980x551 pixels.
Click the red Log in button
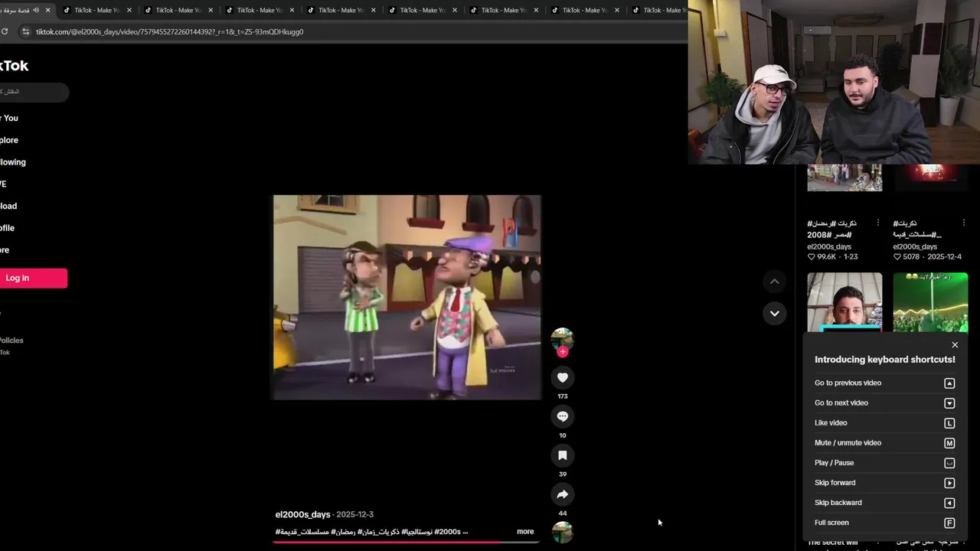33,278
